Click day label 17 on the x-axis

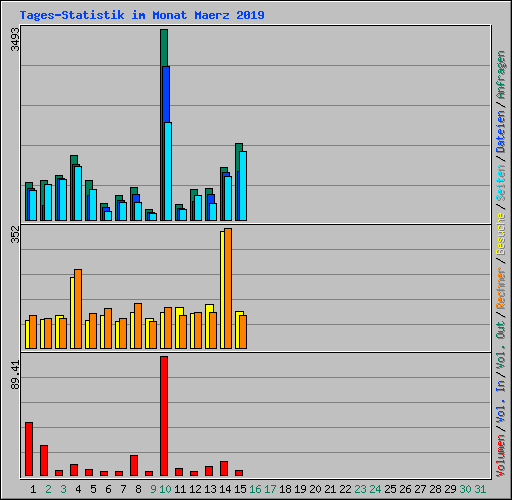point(270,489)
